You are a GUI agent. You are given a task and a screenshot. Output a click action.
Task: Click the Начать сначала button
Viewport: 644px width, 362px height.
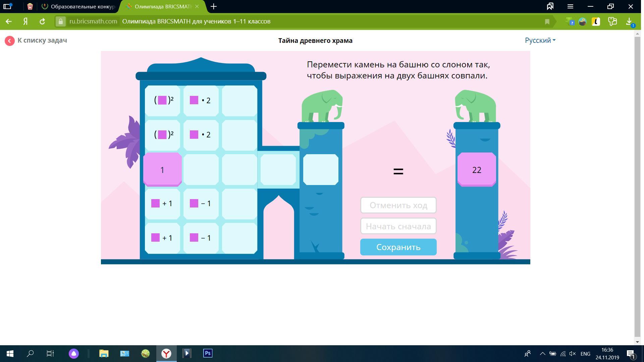[x=398, y=226]
